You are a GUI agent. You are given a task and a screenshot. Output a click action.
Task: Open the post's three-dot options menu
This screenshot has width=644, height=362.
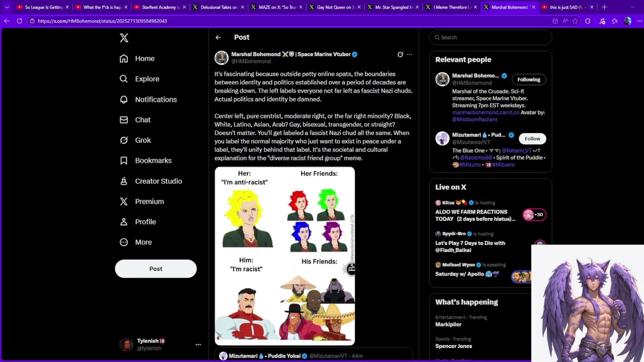pos(410,54)
